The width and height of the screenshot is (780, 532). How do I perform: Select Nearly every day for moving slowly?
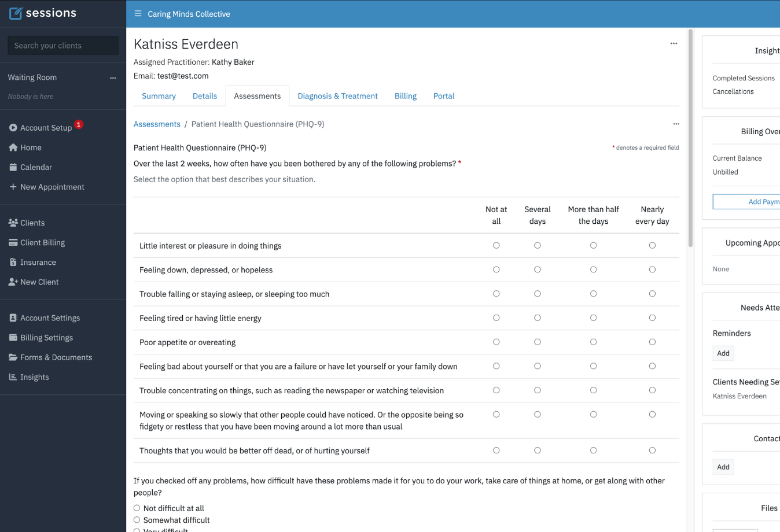(x=652, y=414)
